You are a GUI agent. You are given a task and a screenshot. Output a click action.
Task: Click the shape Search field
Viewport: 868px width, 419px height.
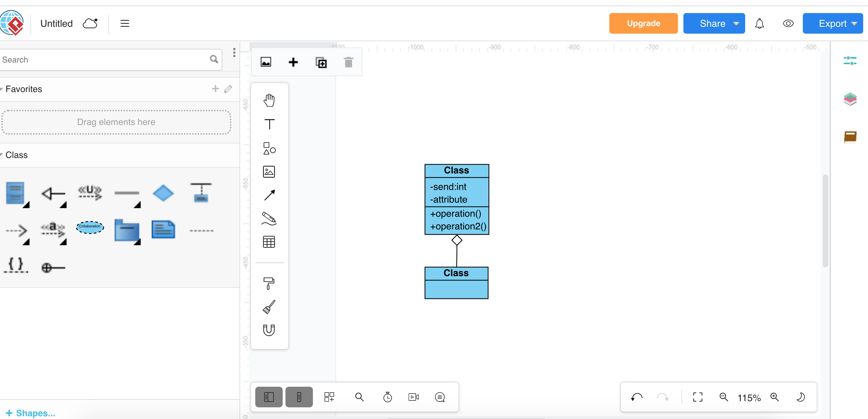click(103, 60)
